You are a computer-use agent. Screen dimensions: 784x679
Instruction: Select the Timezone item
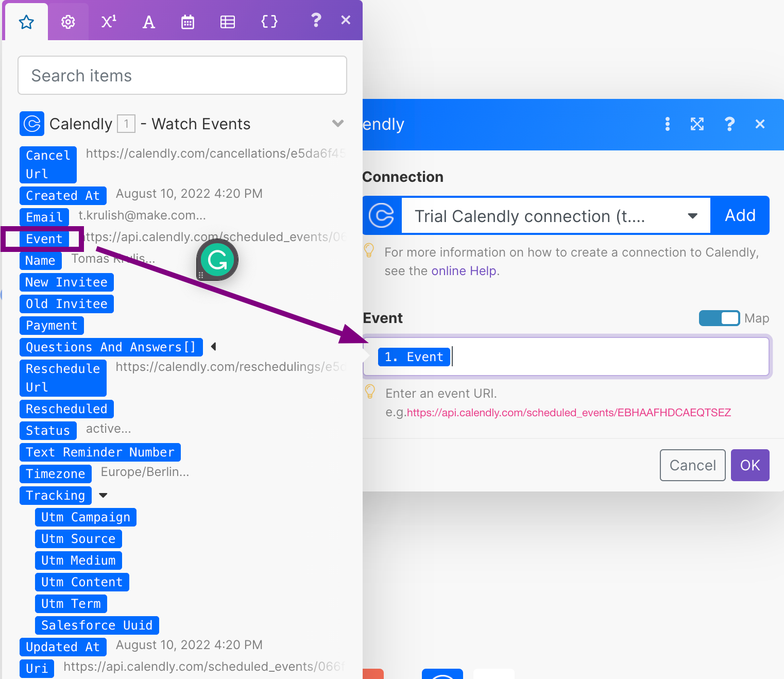[56, 474]
